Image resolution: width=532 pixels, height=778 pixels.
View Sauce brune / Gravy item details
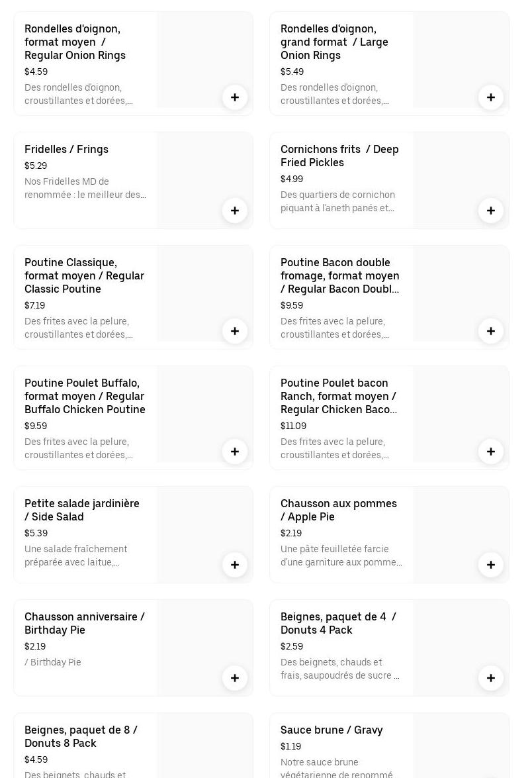tap(332, 730)
